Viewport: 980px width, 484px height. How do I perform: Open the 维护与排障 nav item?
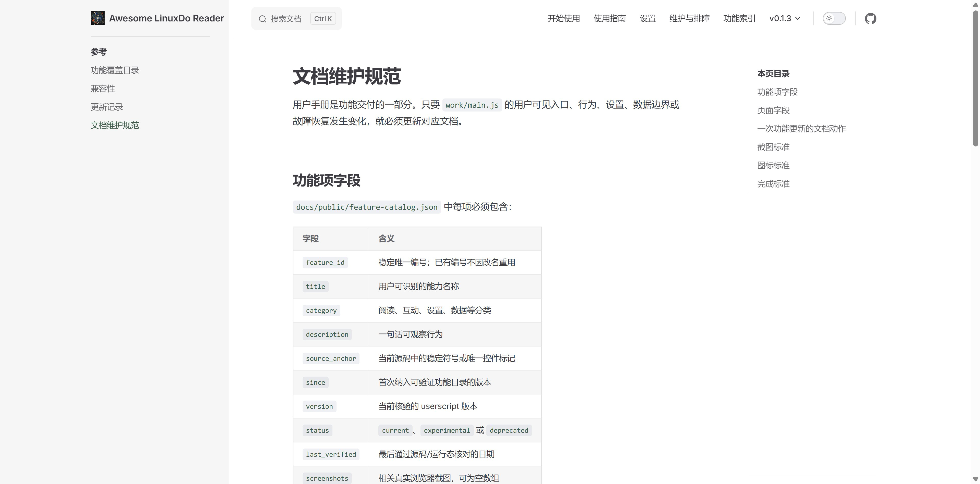(689, 18)
